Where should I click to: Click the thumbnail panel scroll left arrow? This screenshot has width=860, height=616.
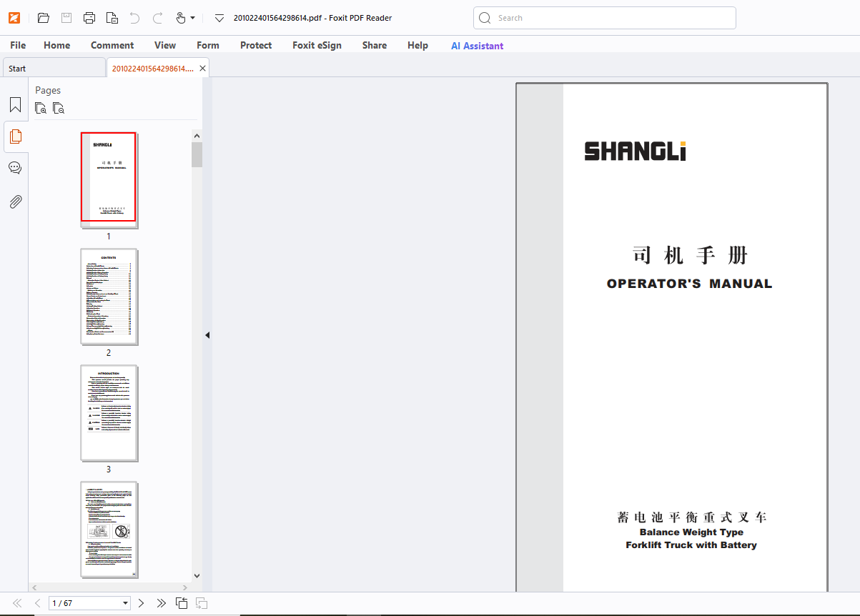click(34, 587)
